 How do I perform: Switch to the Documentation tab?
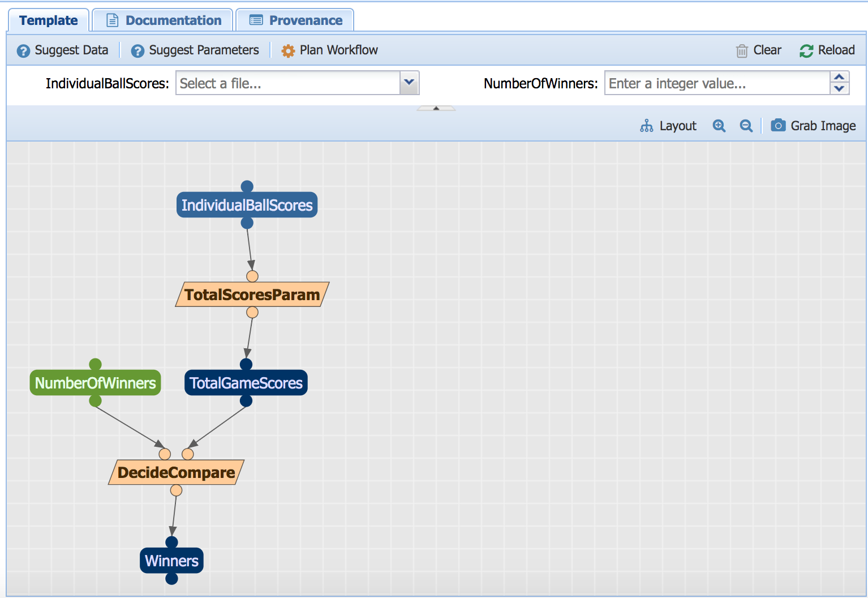tap(163, 20)
